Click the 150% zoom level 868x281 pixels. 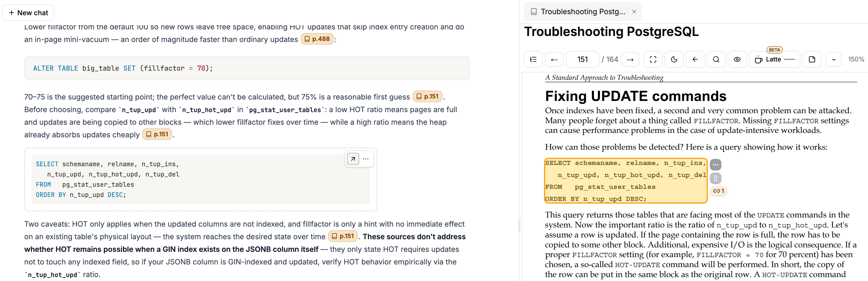click(x=856, y=59)
